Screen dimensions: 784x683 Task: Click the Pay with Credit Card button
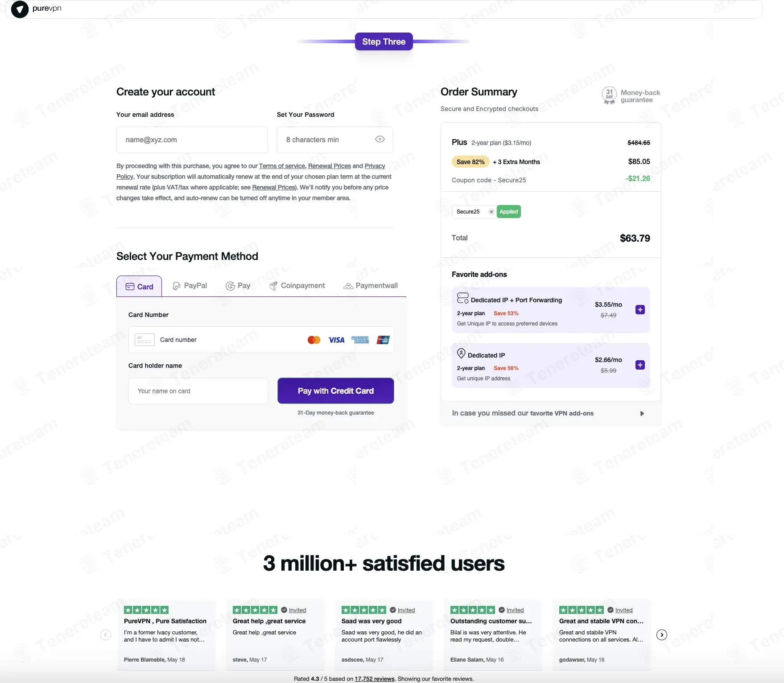click(x=336, y=391)
